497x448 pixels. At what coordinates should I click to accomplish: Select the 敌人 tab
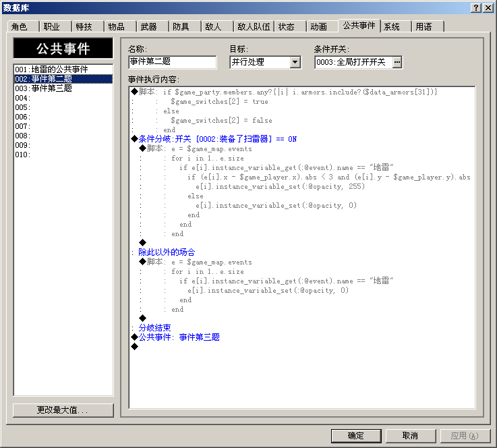(216, 26)
